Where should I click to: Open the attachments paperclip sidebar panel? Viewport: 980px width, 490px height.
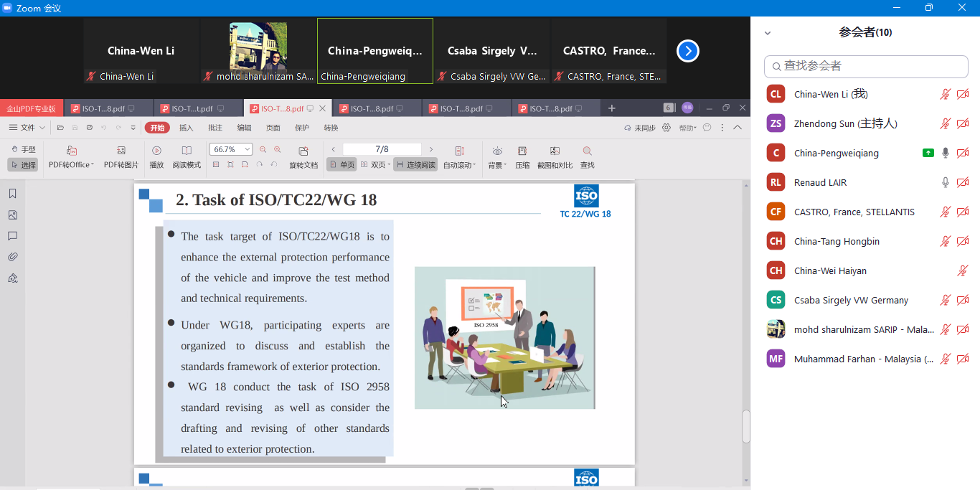pyautogui.click(x=12, y=257)
